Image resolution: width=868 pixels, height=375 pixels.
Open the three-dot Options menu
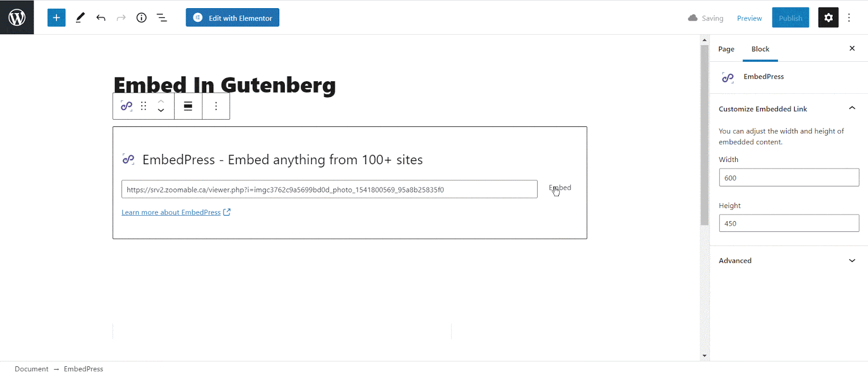[849, 18]
